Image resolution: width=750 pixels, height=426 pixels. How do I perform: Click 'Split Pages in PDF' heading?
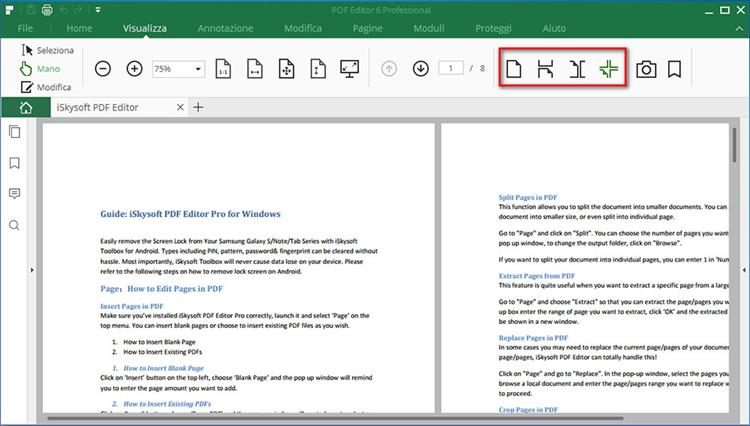[x=528, y=197]
